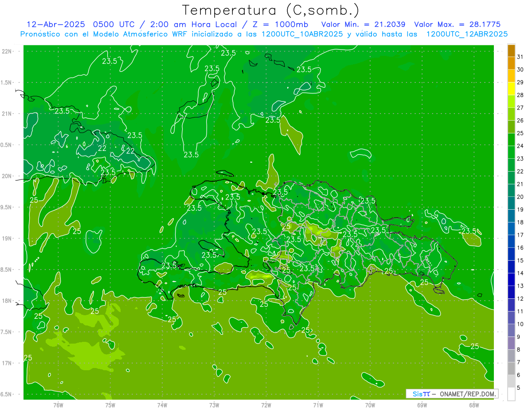Click the 69W longitude axis label

[422, 405]
